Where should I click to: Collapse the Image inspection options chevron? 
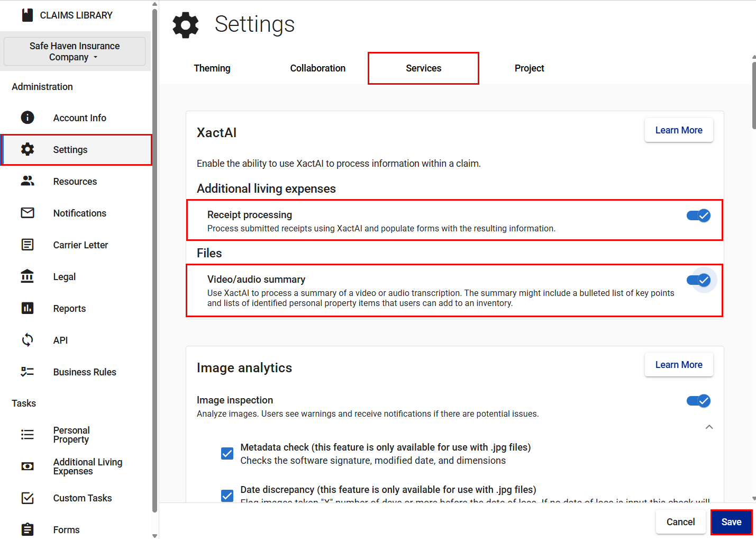709,427
